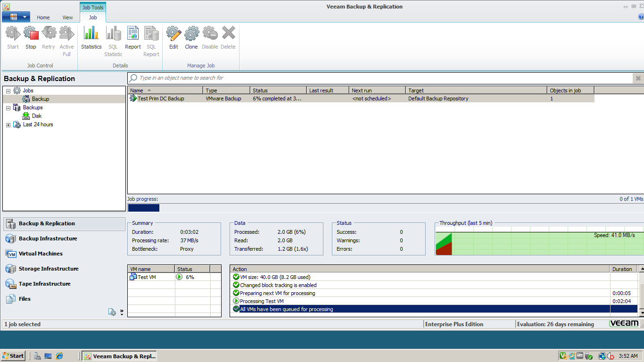Click the job progress bar
644x362 pixels.
coord(144,207)
